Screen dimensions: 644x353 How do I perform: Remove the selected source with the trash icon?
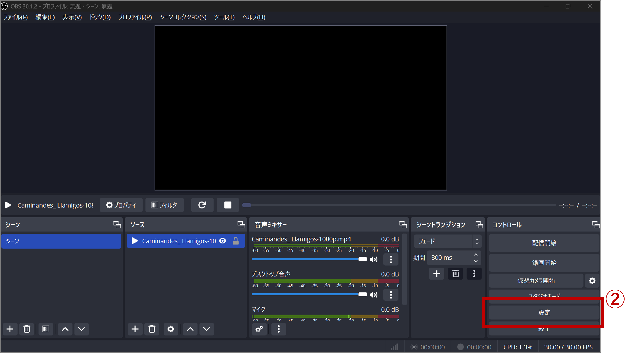click(152, 329)
